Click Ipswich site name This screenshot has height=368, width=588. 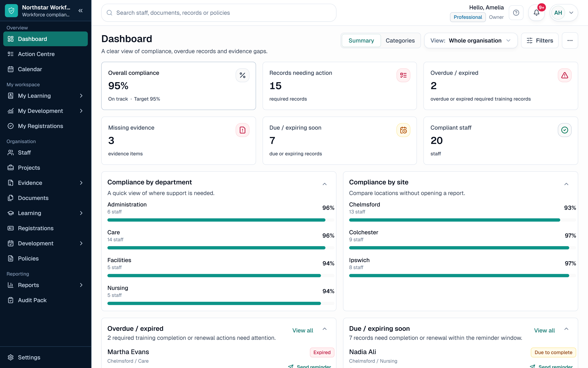359,260
